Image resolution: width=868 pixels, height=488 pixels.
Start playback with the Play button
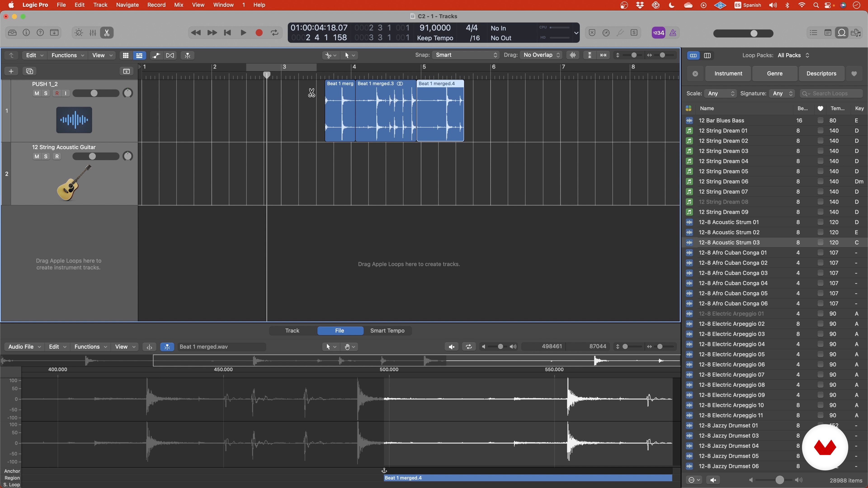click(243, 33)
